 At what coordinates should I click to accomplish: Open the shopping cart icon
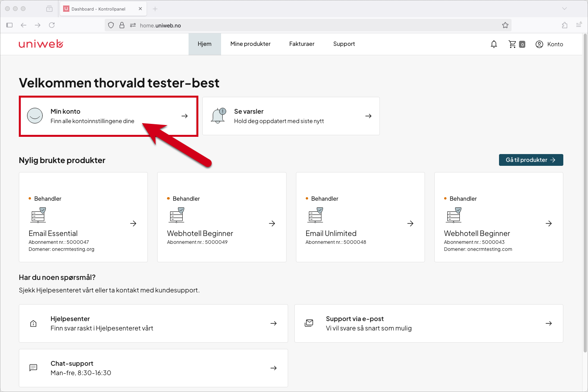[x=512, y=44]
